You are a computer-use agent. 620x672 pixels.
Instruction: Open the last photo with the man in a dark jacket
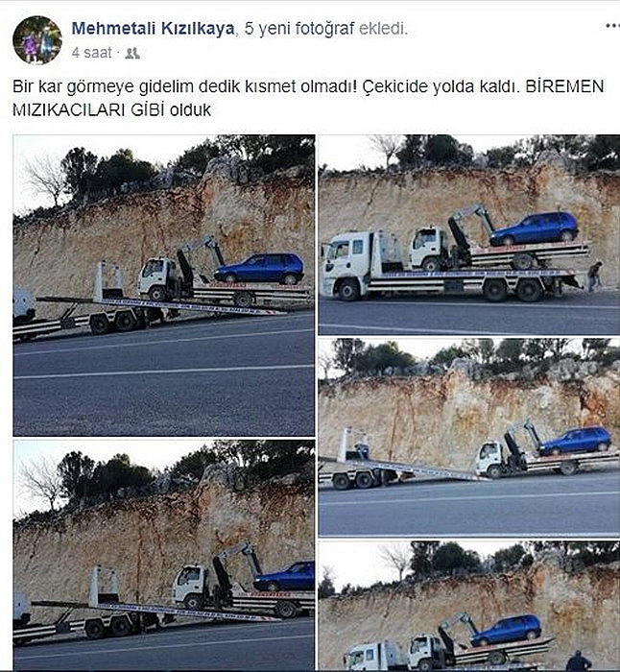coord(469,606)
